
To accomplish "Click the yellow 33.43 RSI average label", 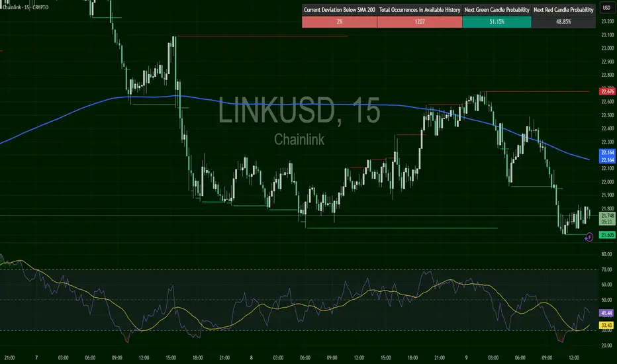I will pyautogui.click(x=606, y=325).
